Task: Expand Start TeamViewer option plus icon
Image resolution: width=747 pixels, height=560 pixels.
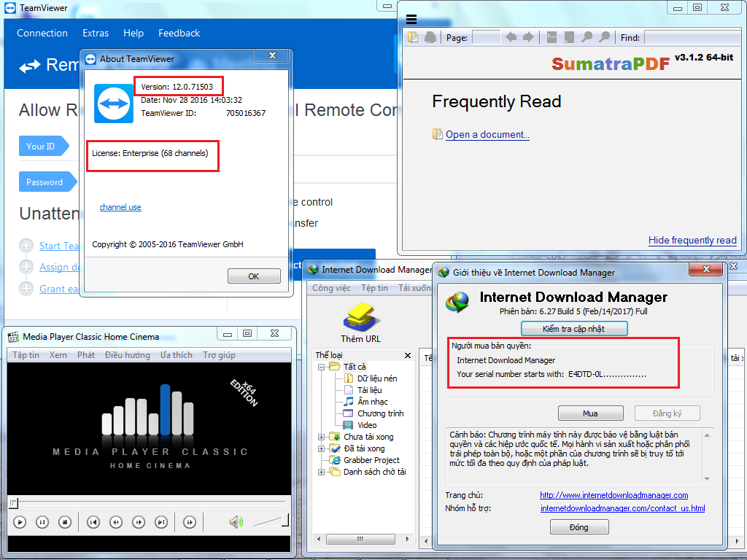Action: click(26, 246)
